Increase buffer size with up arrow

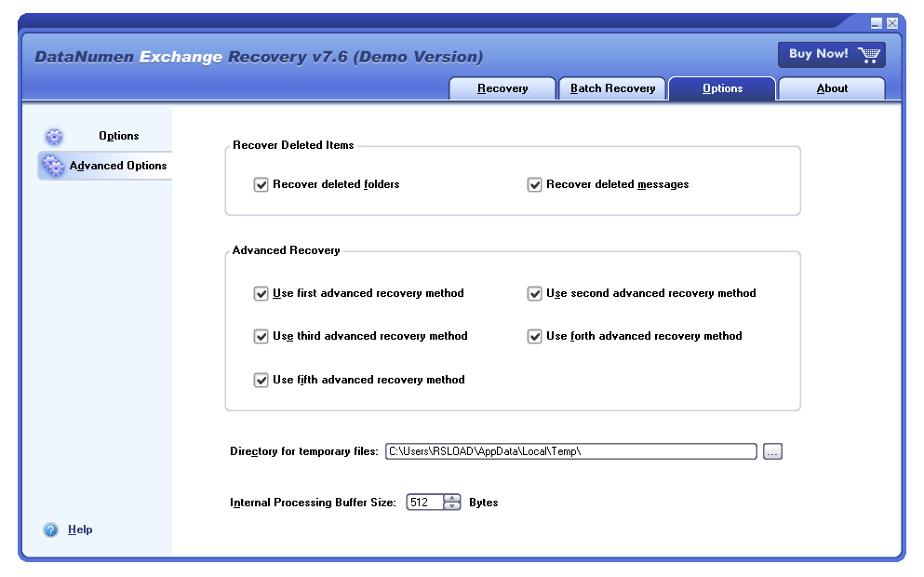coord(452,498)
